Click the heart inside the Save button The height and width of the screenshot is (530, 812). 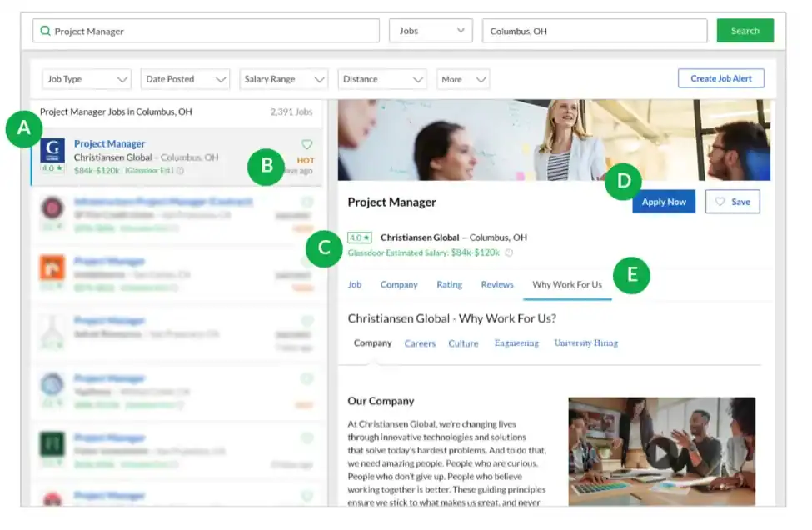(720, 201)
